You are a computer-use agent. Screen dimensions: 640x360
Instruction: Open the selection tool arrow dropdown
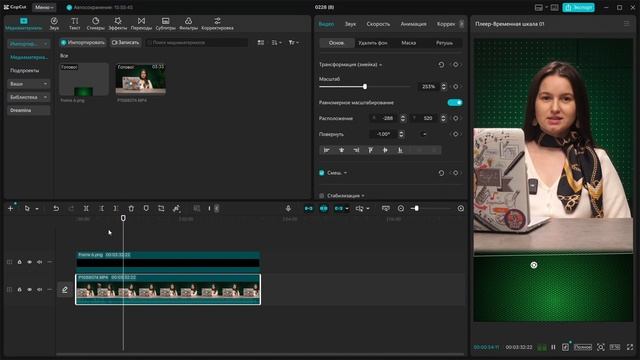coord(37,209)
